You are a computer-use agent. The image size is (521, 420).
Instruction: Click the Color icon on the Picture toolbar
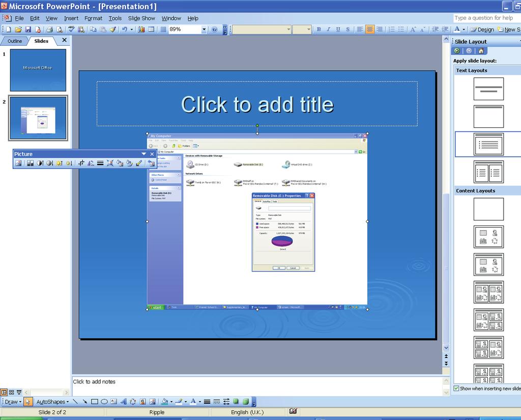tap(30, 163)
